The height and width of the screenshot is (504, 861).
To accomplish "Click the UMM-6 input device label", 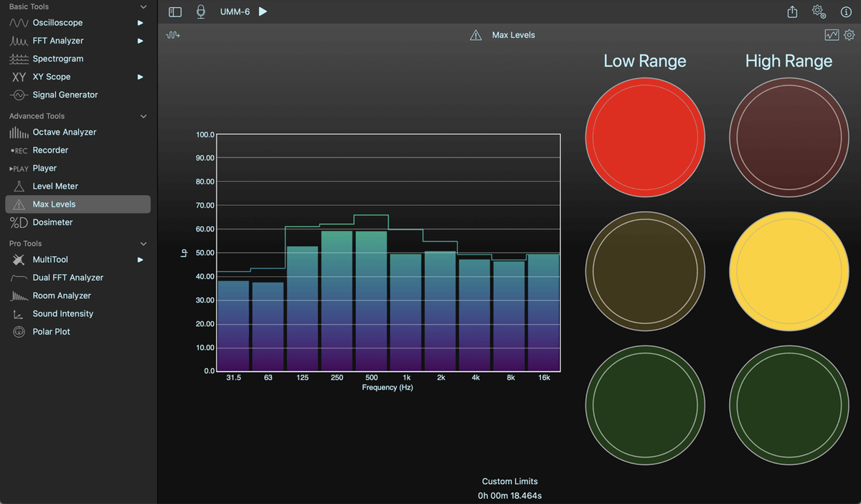I will tap(235, 12).
